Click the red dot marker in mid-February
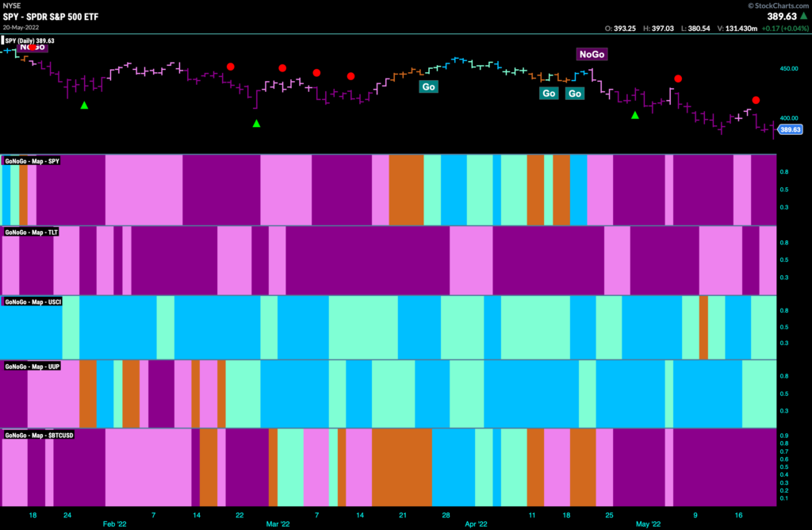 point(231,67)
